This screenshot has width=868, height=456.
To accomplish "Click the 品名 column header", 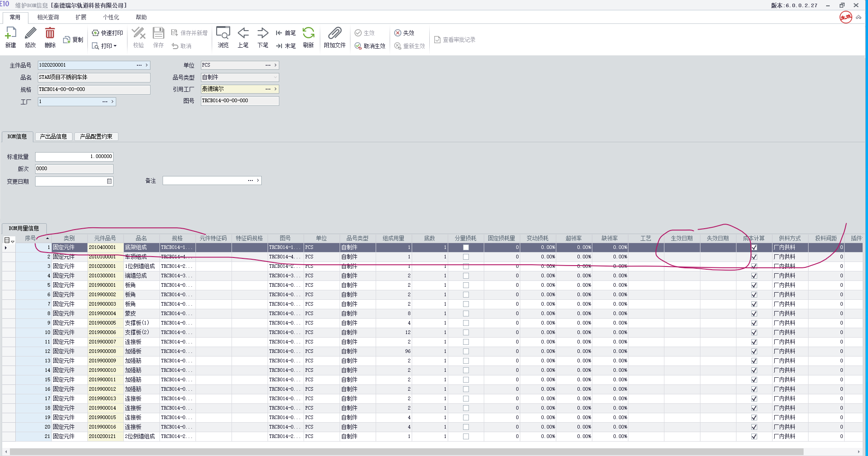I will coord(141,238).
